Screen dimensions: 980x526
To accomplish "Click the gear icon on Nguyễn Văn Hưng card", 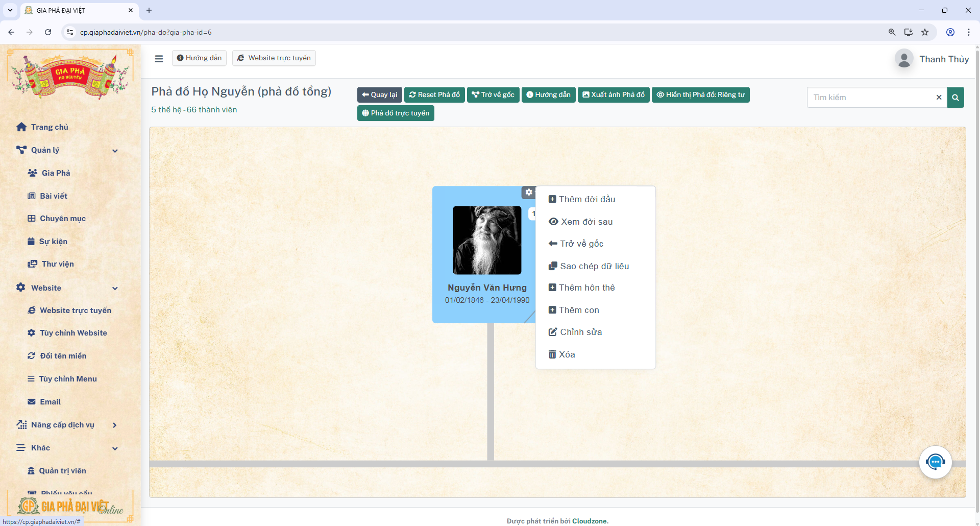I will pyautogui.click(x=529, y=193).
